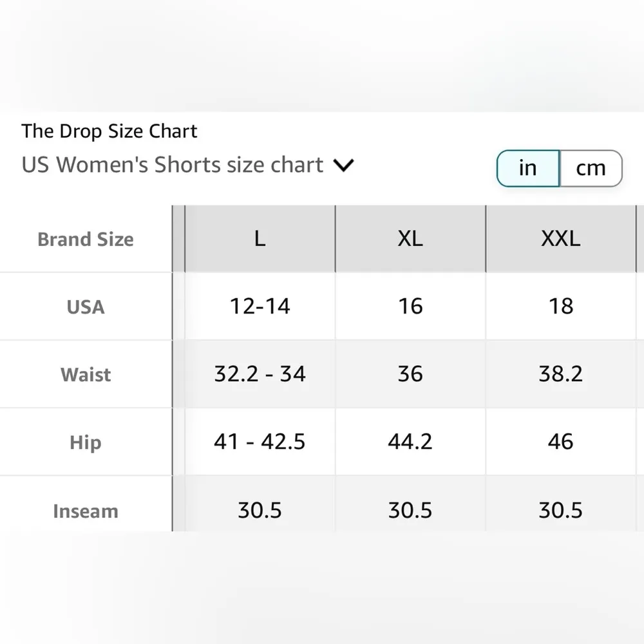Select the 12-14 USA size cell

tap(260, 307)
